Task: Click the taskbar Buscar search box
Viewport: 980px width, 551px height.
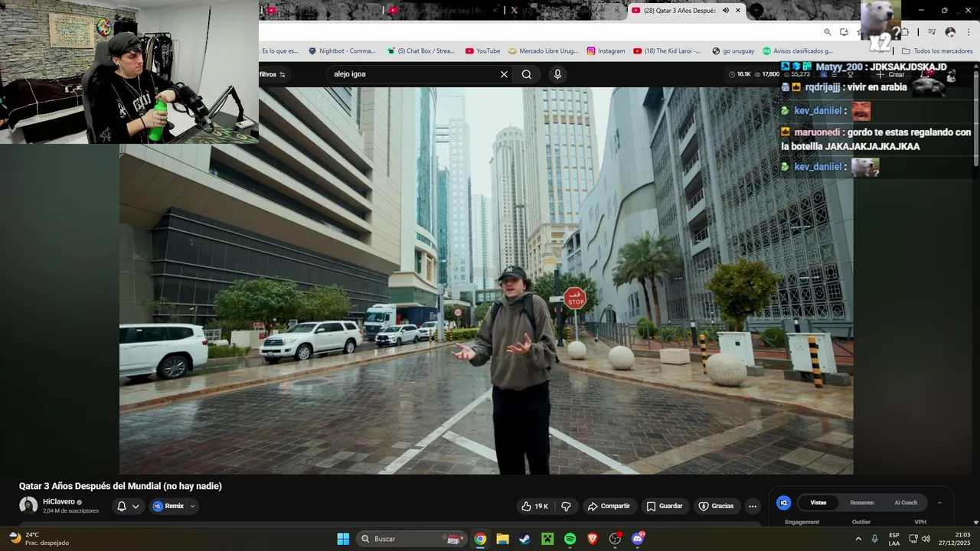Action: (x=413, y=539)
